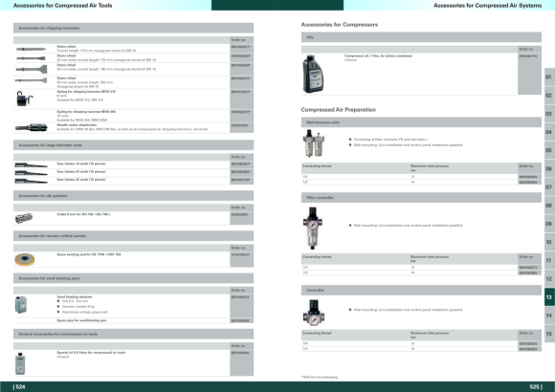Select the special oil bottle image
This screenshot has height=392, width=555.
click(20, 363)
